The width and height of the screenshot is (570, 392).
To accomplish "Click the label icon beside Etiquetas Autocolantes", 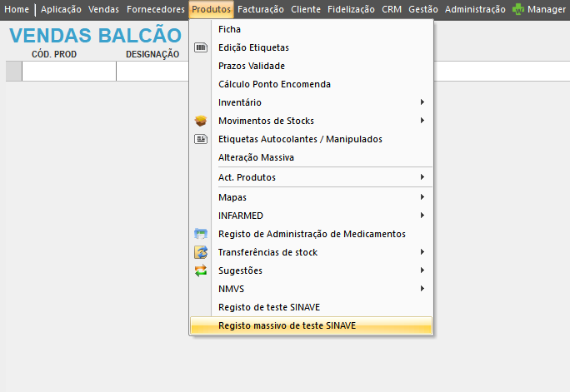I will (200, 139).
